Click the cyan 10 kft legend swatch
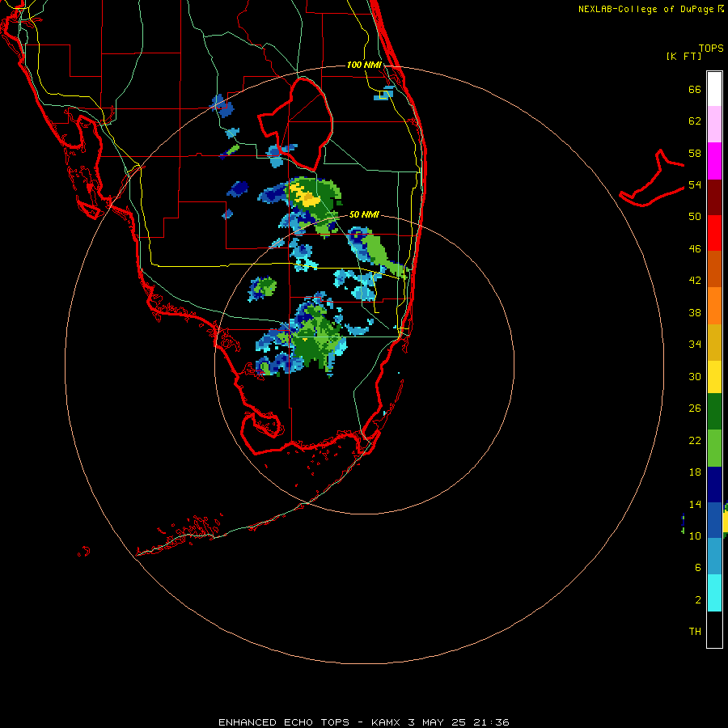 pos(714,593)
